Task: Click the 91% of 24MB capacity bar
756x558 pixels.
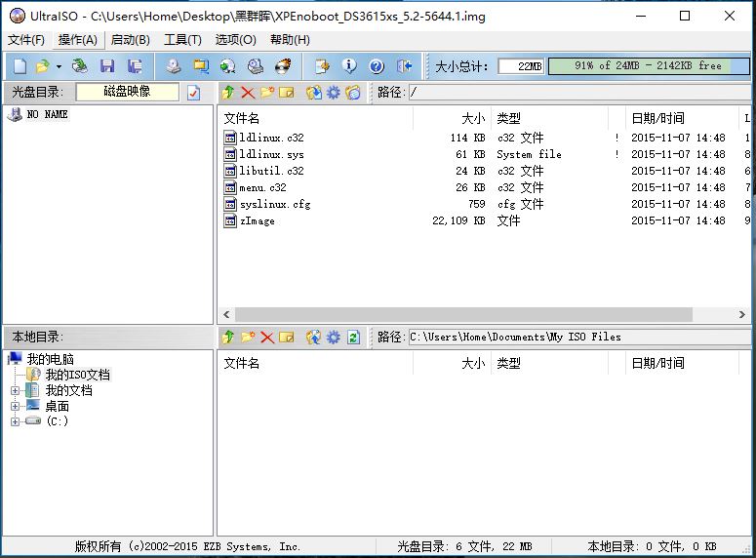Action: 649,66
